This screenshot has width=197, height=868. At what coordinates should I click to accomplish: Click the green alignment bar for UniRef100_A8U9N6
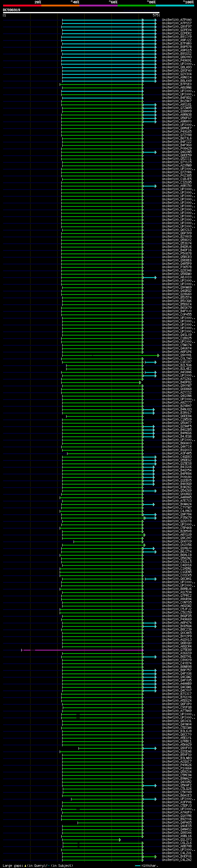coord(103,88)
